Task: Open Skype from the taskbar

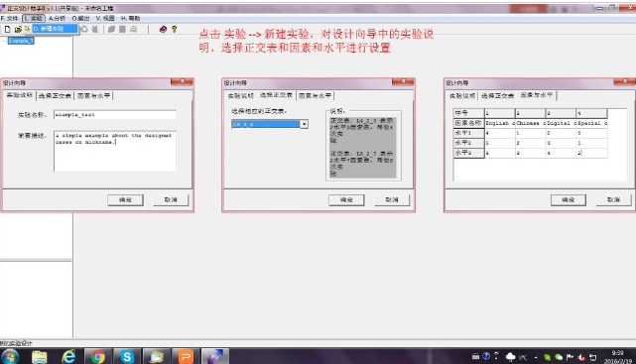Action: click(x=127, y=357)
